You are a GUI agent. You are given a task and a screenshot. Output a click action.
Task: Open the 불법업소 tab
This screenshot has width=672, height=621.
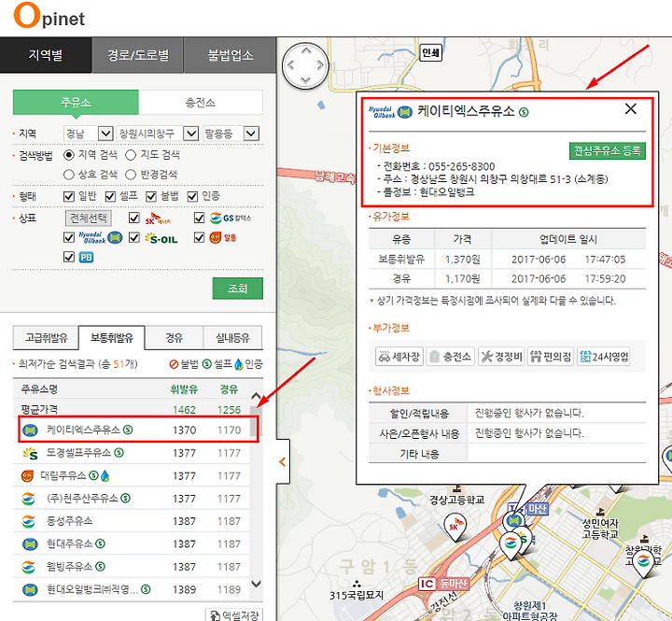pos(231,55)
